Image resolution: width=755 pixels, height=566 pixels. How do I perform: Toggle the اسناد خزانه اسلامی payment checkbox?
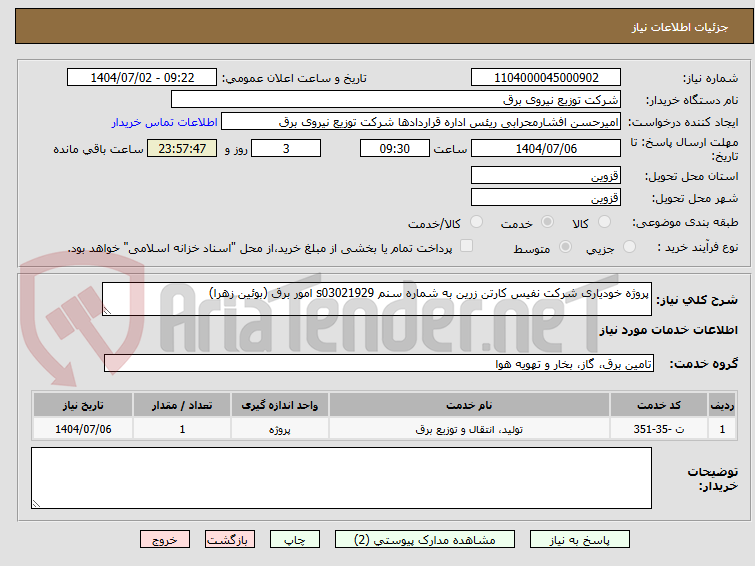(466, 246)
